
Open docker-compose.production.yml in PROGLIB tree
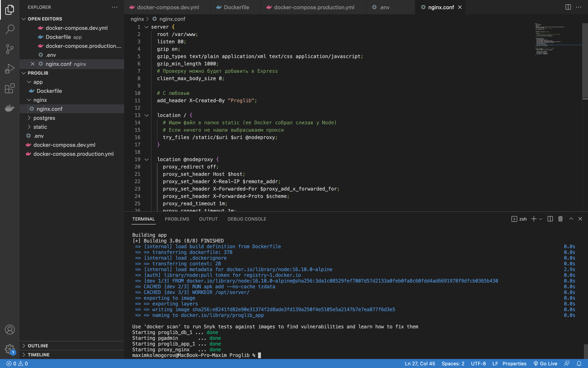click(x=72, y=154)
